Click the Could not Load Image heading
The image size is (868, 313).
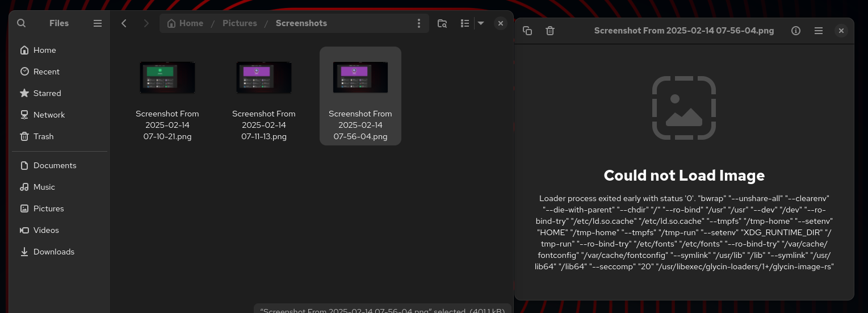coord(684,176)
